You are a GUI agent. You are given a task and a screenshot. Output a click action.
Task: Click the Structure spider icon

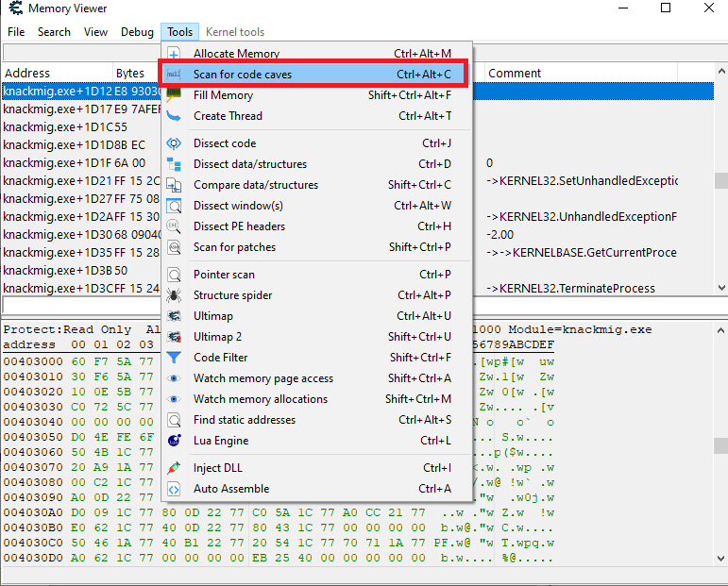click(174, 295)
